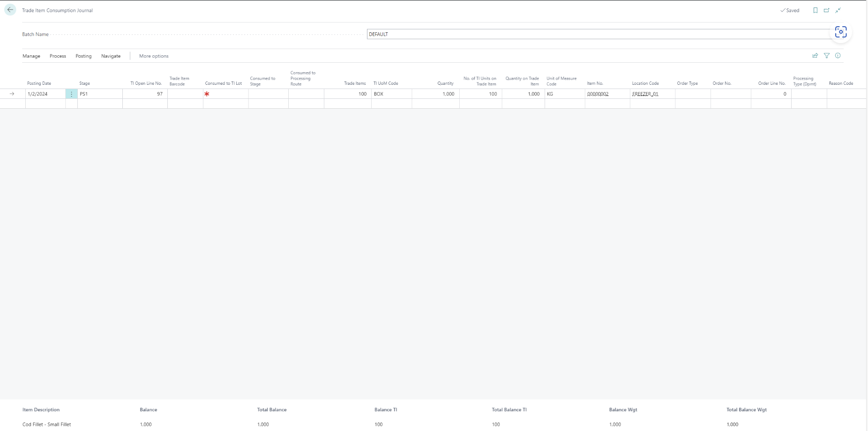868x431 pixels.
Task: Click the FREEZER_01 location code cell
Action: (x=652, y=94)
